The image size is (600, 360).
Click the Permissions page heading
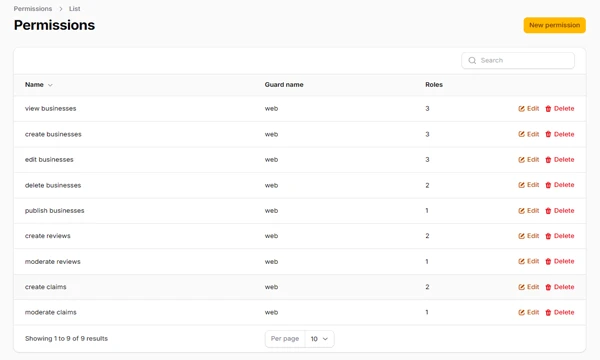click(54, 25)
